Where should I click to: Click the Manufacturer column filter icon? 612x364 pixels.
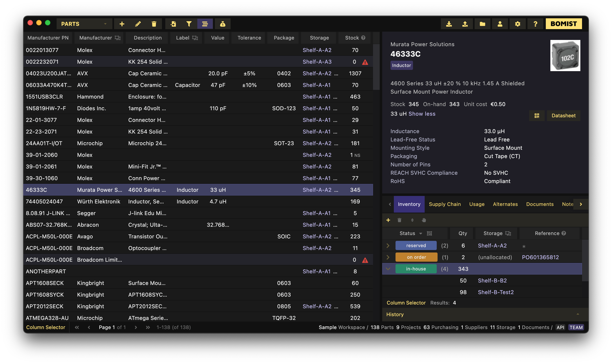118,38
